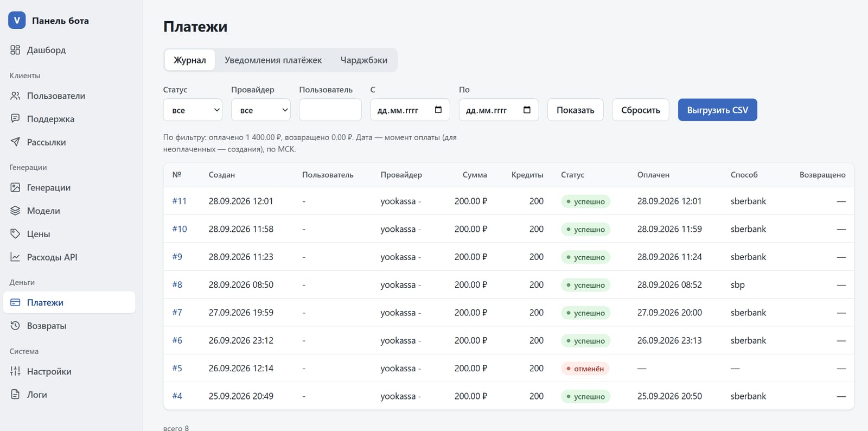The width and height of the screenshot is (868, 431).
Task: Open the Расходы API chart icon
Action: pos(15,257)
